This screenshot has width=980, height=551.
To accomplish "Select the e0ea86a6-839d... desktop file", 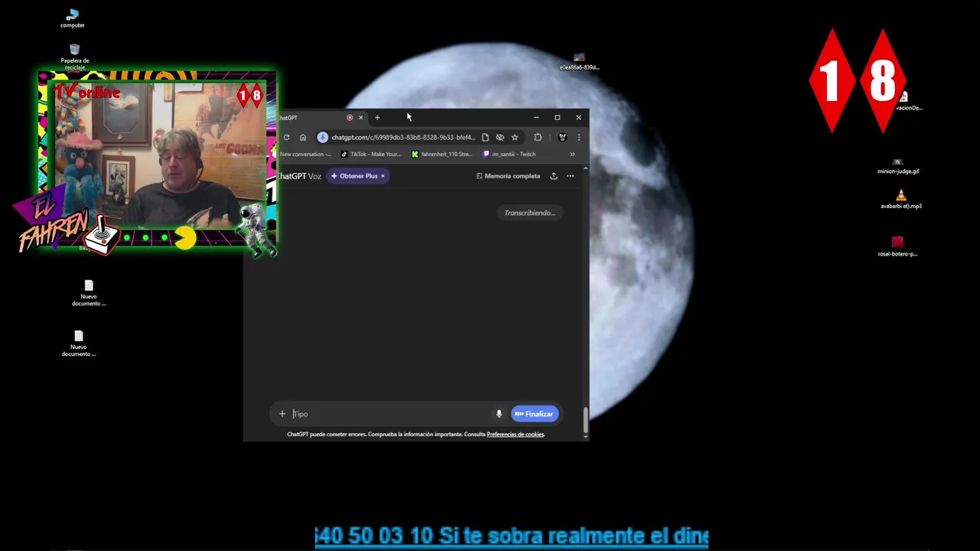I will click(x=579, y=62).
